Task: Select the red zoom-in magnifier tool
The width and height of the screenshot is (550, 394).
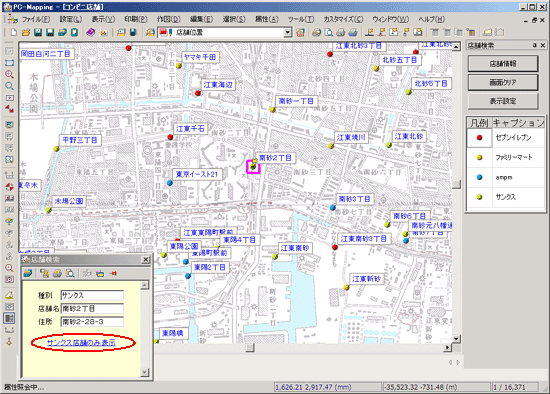Action: (9, 74)
